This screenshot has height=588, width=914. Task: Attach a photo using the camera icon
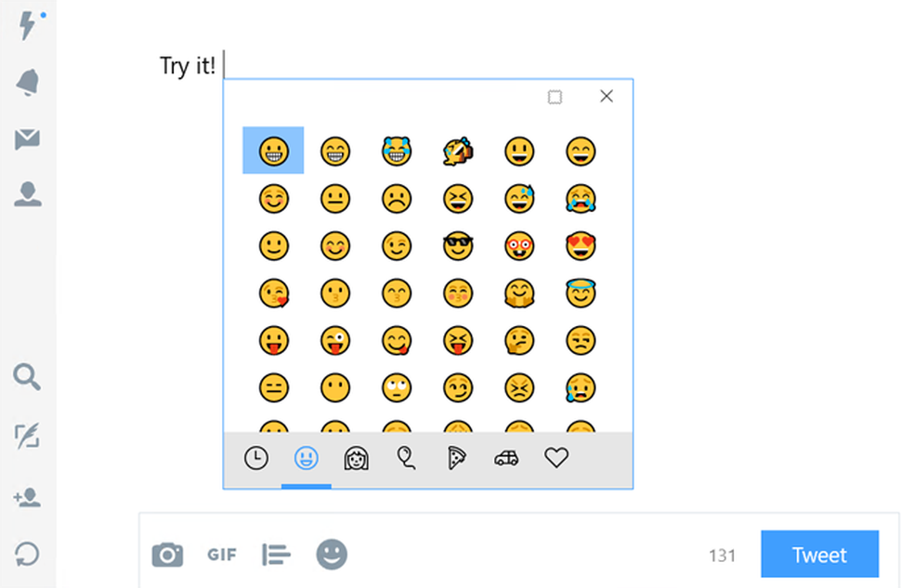tap(167, 555)
